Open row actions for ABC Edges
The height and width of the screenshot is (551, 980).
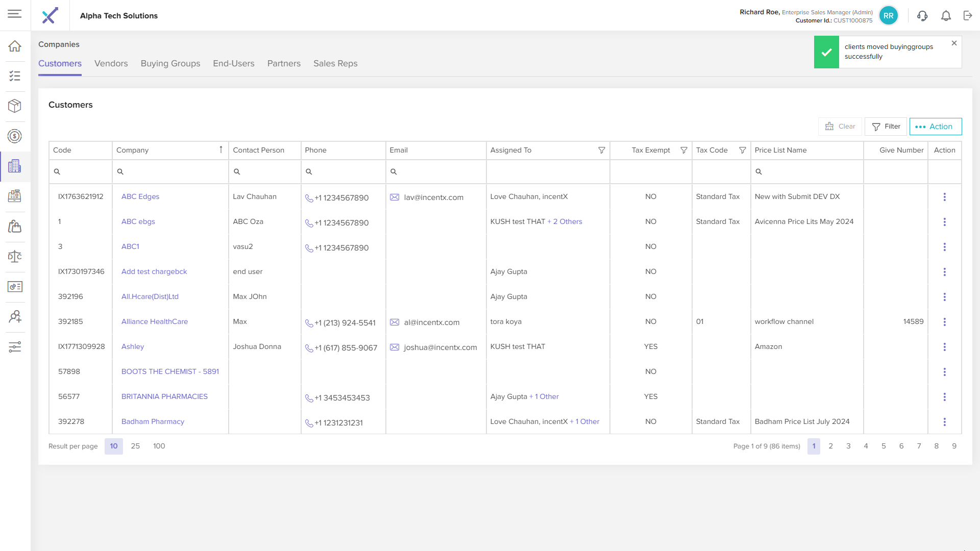944,197
